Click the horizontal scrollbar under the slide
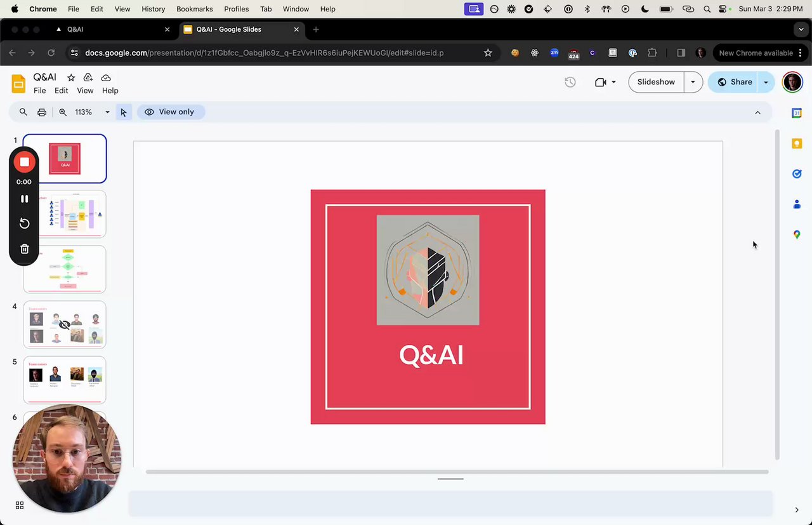The height and width of the screenshot is (525, 812). click(x=457, y=472)
